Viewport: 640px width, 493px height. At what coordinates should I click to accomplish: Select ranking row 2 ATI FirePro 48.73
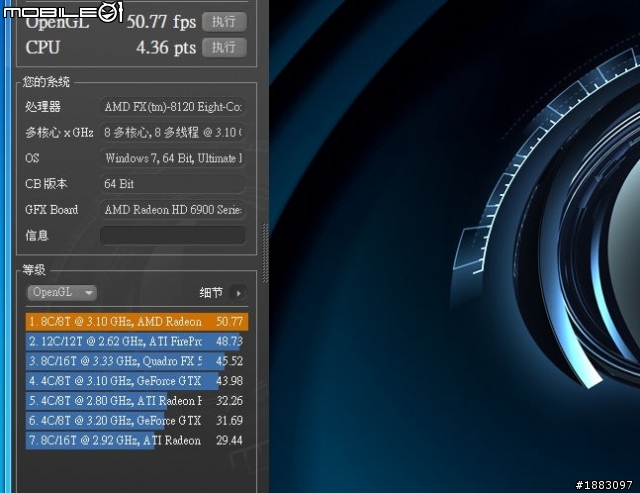coord(137,341)
